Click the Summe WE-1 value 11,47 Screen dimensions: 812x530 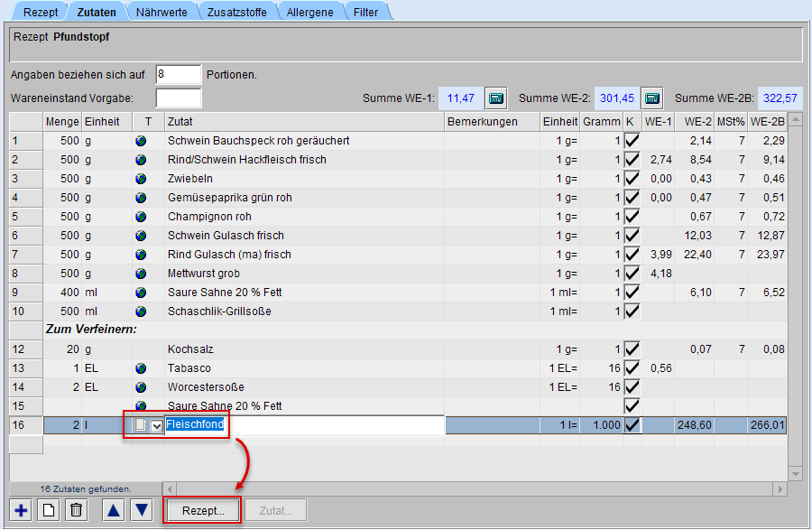(460, 98)
